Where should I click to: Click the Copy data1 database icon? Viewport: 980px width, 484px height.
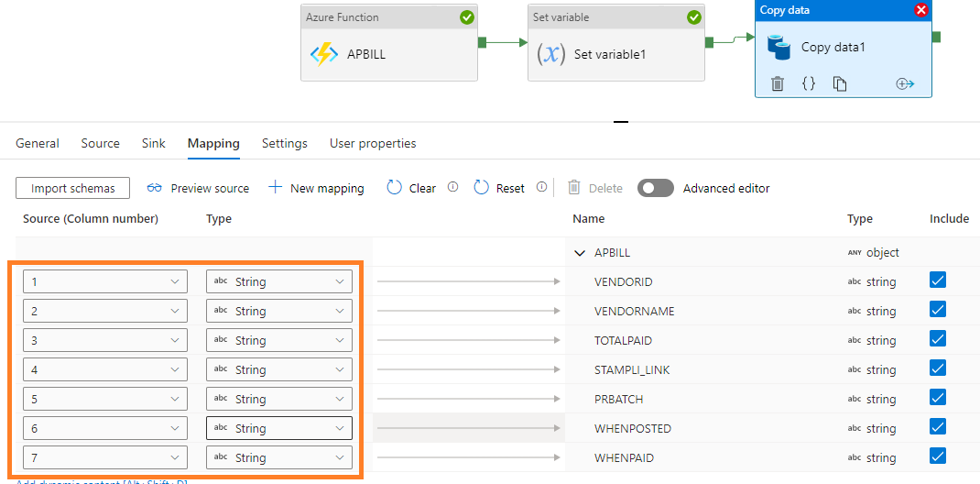point(779,48)
